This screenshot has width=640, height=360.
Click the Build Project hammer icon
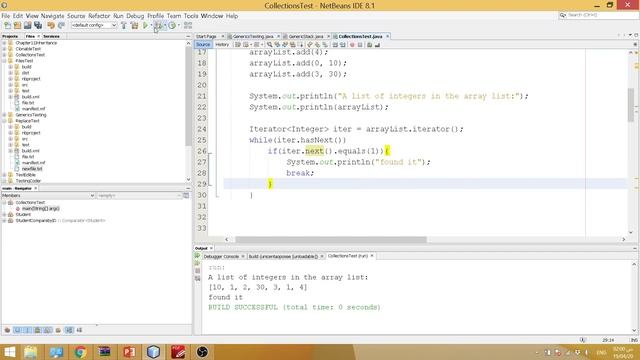tap(124, 25)
